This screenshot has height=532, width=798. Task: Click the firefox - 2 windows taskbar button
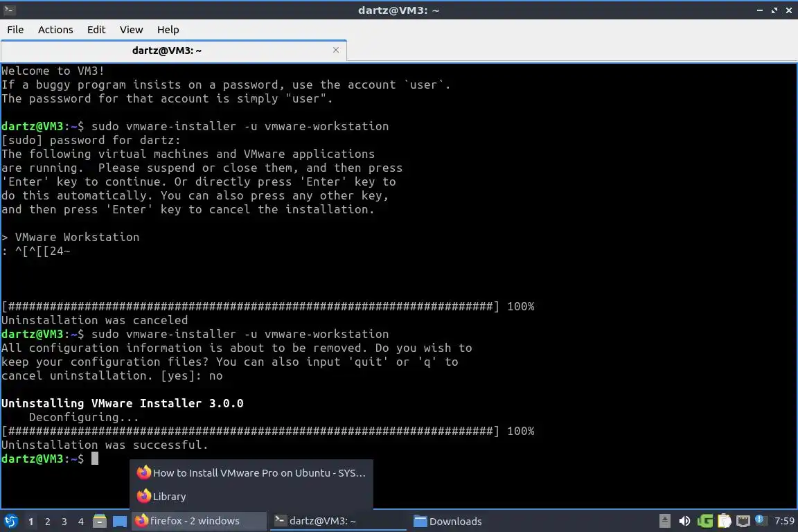pyautogui.click(x=199, y=521)
